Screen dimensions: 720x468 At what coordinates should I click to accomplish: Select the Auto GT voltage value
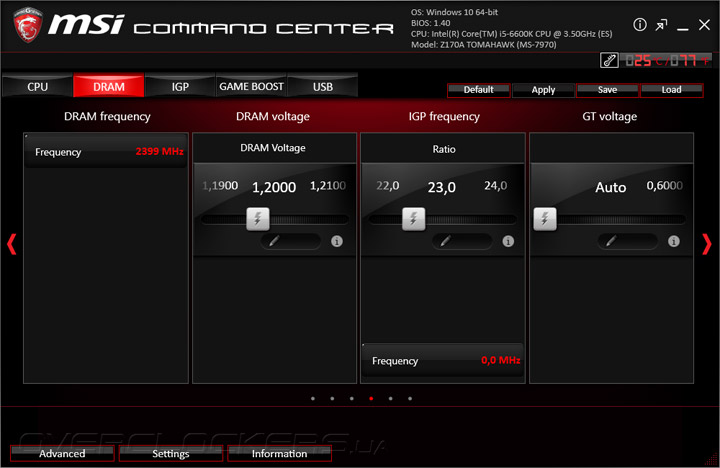pos(611,187)
